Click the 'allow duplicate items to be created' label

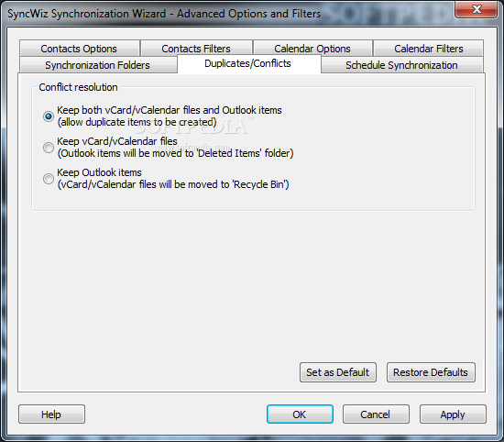[137, 122]
